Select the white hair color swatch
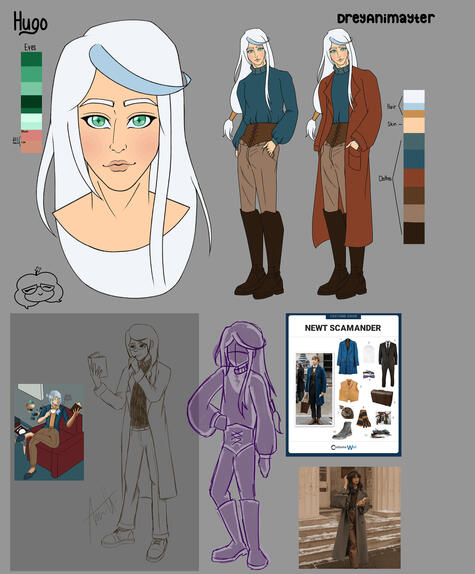 [x=414, y=97]
